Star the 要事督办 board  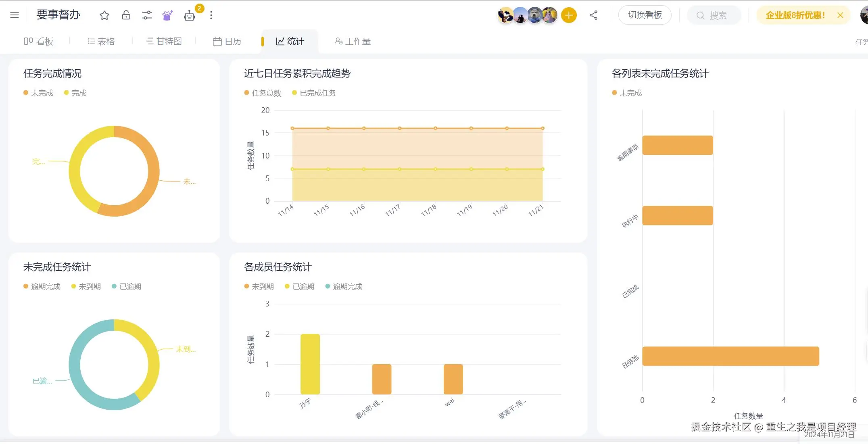click(x=104, y=15)
